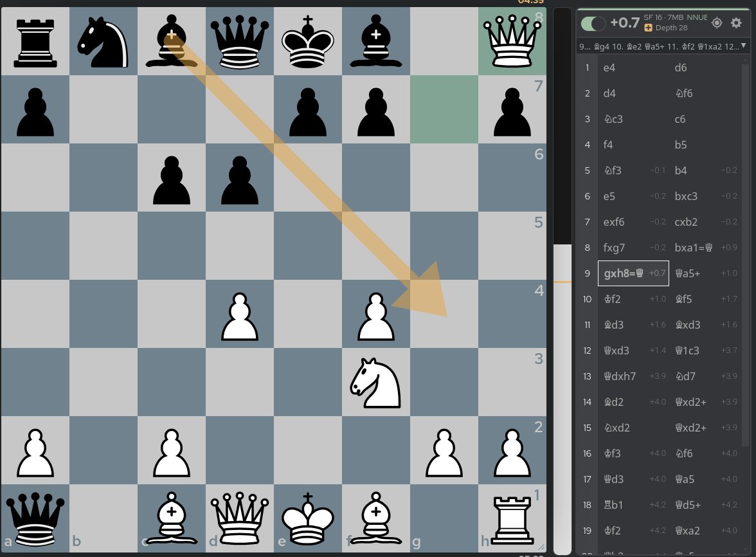
Task: Jump to move 5 Nf3
Action: pos(634,170)
